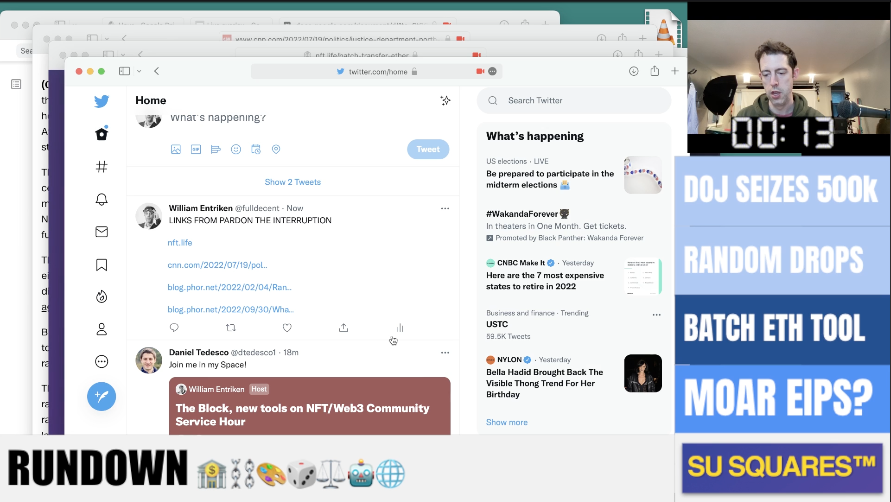Click the Bella Hadid story thumbnail
The width and height of the screenshot is (891, 502).
pyautogui.click(x=643, y=374)
